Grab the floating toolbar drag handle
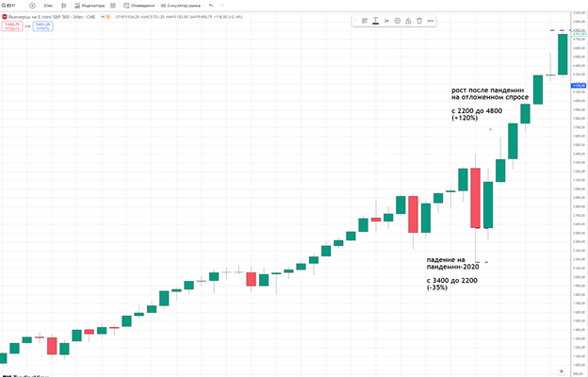Viewport: 588px width, 377px height. tap(355, 21)
